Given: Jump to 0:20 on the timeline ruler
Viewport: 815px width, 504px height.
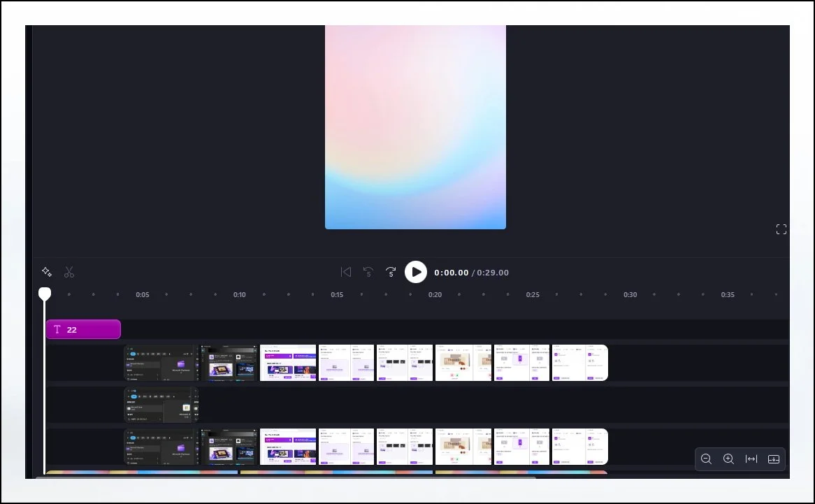Looking at the screenshot, I should [x=435, y=295].
